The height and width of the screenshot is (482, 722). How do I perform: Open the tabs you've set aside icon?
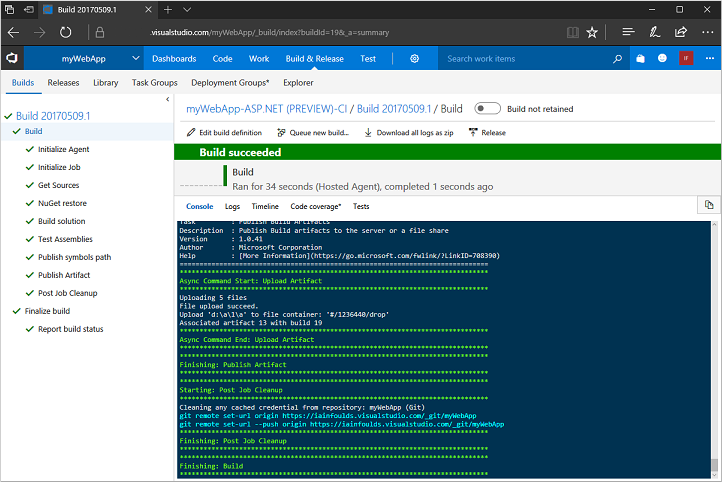coord(9,9)
